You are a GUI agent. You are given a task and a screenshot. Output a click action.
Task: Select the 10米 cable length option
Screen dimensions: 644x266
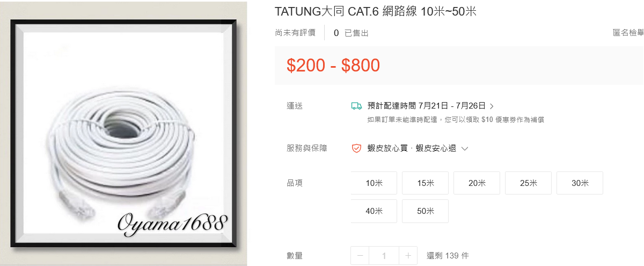(374, 183)
